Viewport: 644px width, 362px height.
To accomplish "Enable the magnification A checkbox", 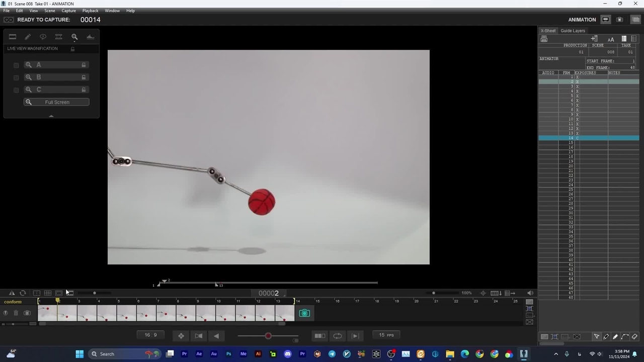I will 16,65.
